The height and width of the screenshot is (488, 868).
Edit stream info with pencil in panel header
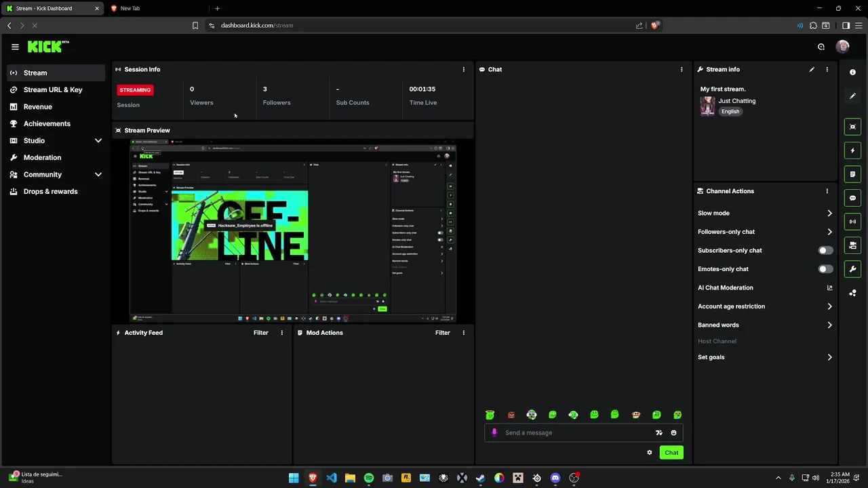coord(812,69)
